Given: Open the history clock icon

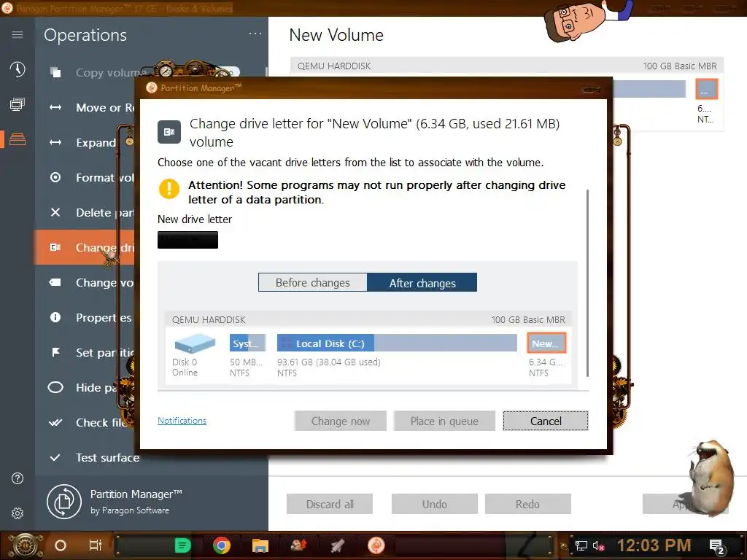Looking at the screenshot, I should coord(18,69).
